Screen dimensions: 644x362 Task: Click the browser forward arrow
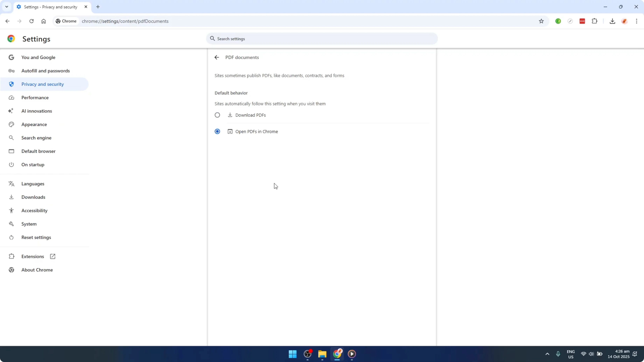click(x=19, y=21)
